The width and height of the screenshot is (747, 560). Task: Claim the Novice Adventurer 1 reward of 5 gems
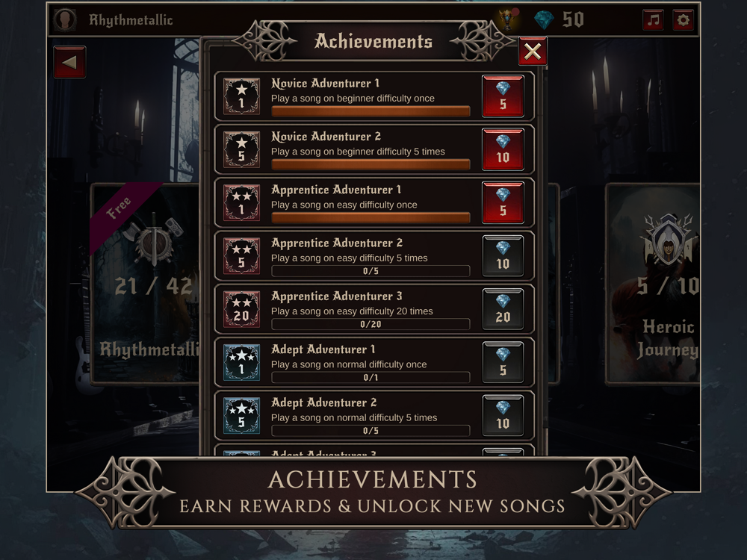pos(503,96)
